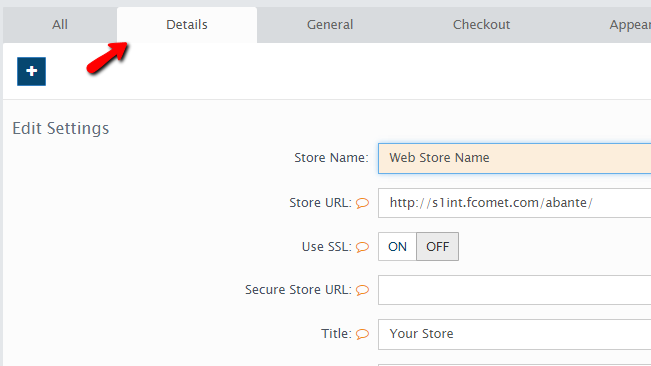This screenshot has height=366, width=651.
Task: Switch Use SSL to ON
Action: [397, 246]
